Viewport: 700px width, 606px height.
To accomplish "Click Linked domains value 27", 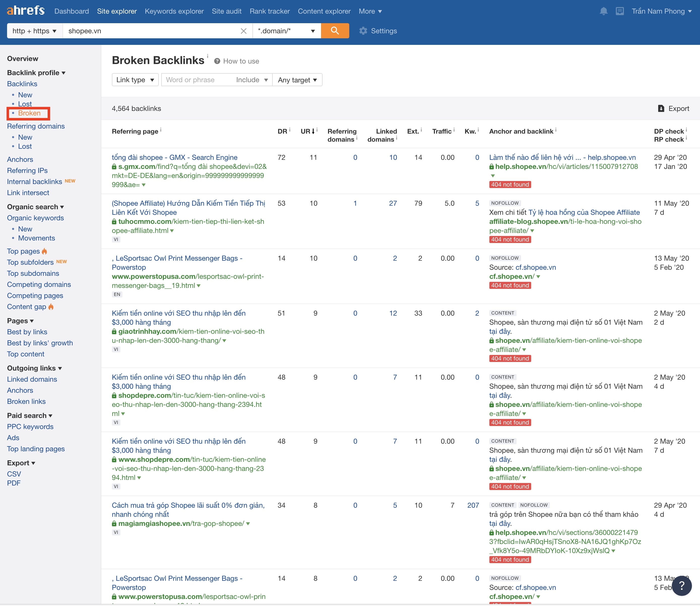I will [x=393, y=203].
